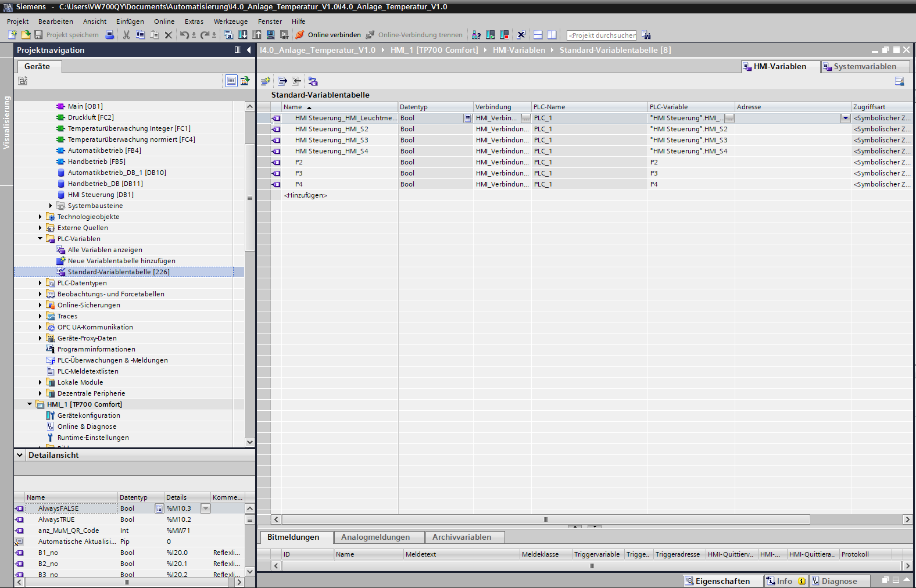Click the split editor horizontally icon

(538, 35)
